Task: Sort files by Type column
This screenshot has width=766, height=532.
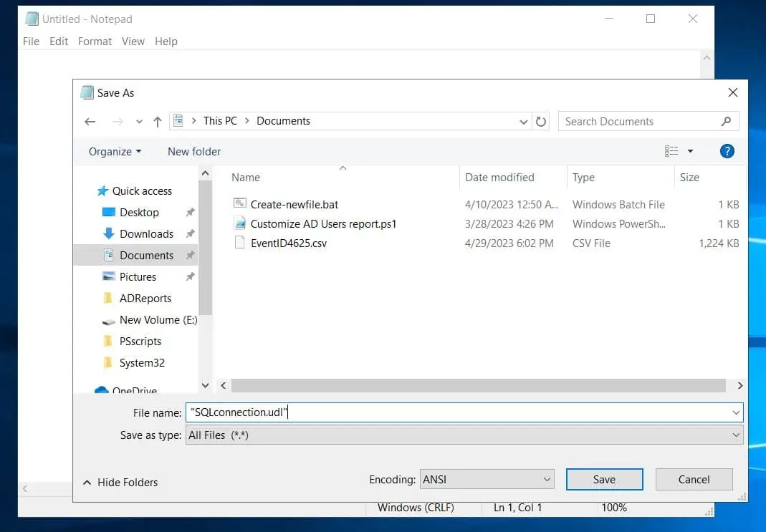Action: coord(583,177)
